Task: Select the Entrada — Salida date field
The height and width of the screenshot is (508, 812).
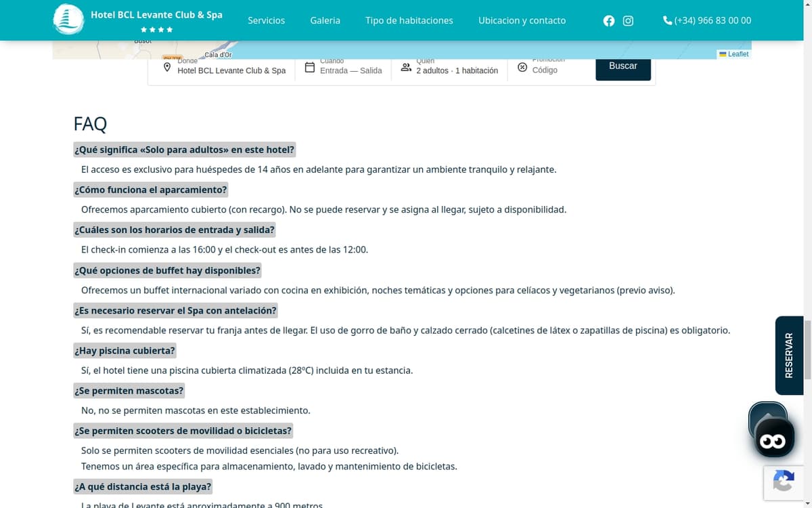Action: pyautogui.click(x=351, y=70)
